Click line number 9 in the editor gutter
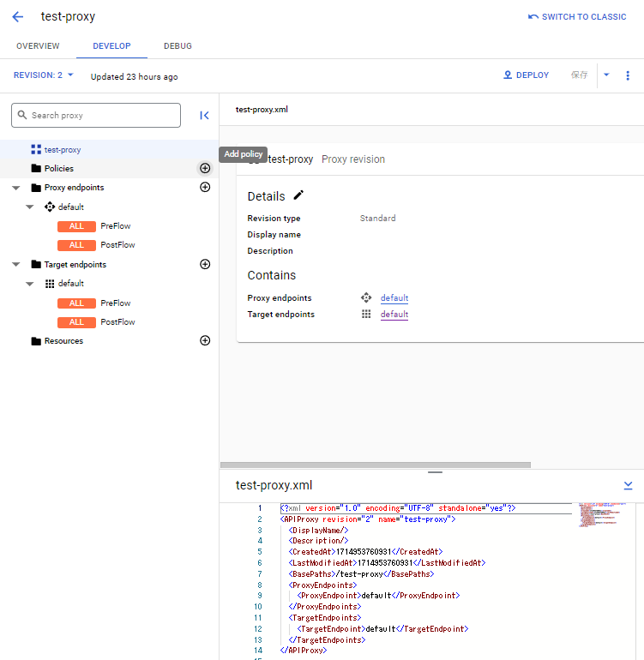The width and height of the screenshot is (644, 660). 260,596
